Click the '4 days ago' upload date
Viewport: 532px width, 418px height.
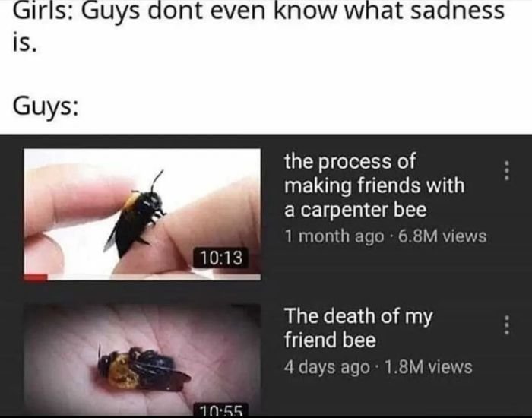(x=327, y=367)
